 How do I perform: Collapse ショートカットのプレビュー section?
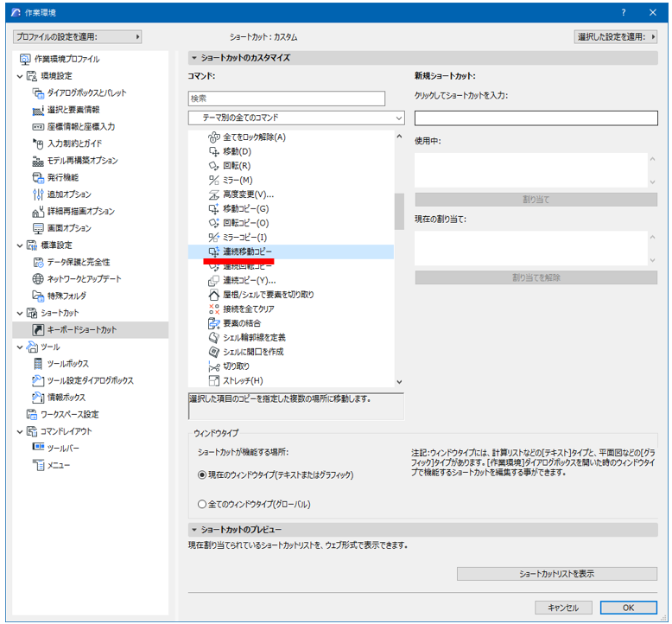coord(194,530)
